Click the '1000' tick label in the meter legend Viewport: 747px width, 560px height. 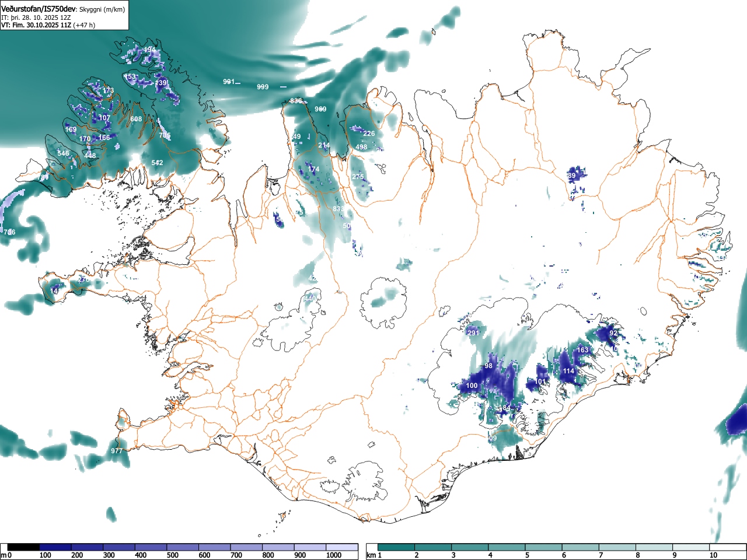click(x=334, y=555)
